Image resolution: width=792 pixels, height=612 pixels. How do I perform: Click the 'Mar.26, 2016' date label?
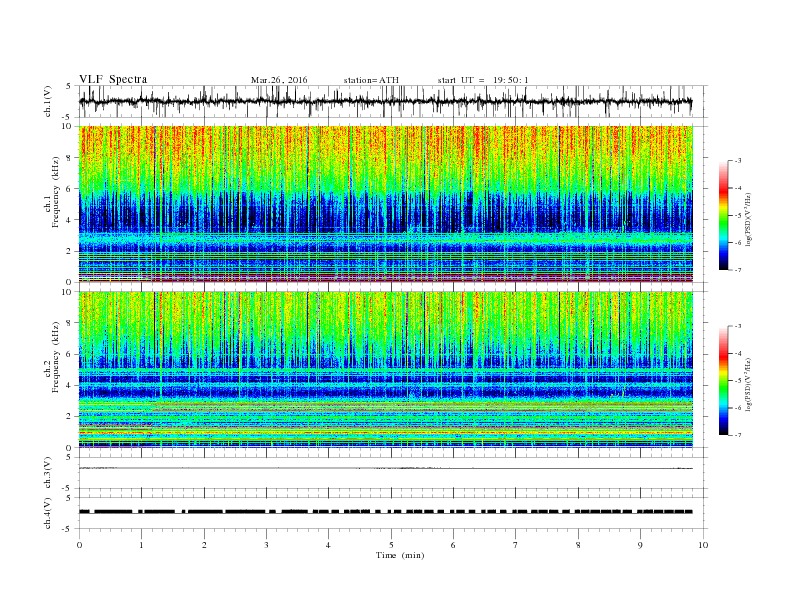pyautogui.click(x=279, y=80)
